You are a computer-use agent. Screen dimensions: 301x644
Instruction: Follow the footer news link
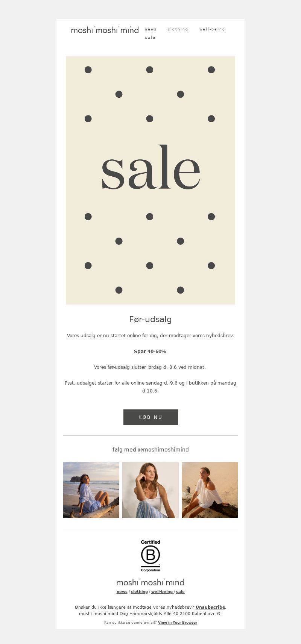coord(122,592)
